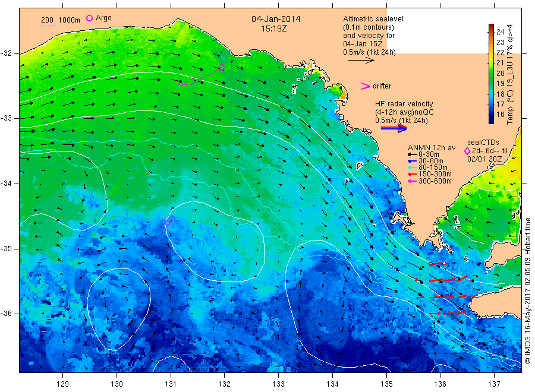Click the magenta drifter arrowhead legend symbol

coord(366,86)
